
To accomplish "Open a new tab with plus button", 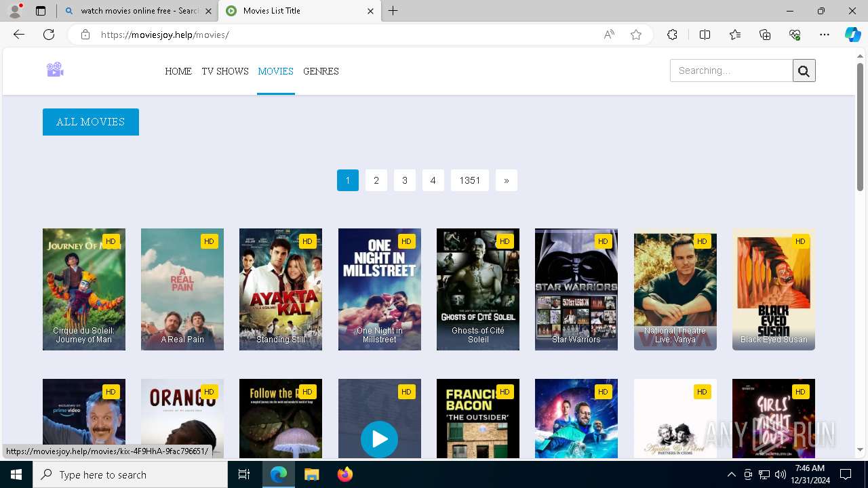I will [393, 11].
